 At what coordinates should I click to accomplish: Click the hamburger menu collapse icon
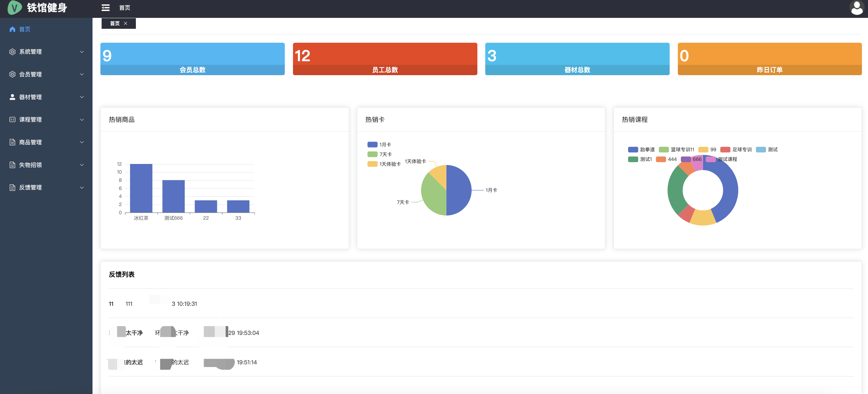click(x=106, y=8)
